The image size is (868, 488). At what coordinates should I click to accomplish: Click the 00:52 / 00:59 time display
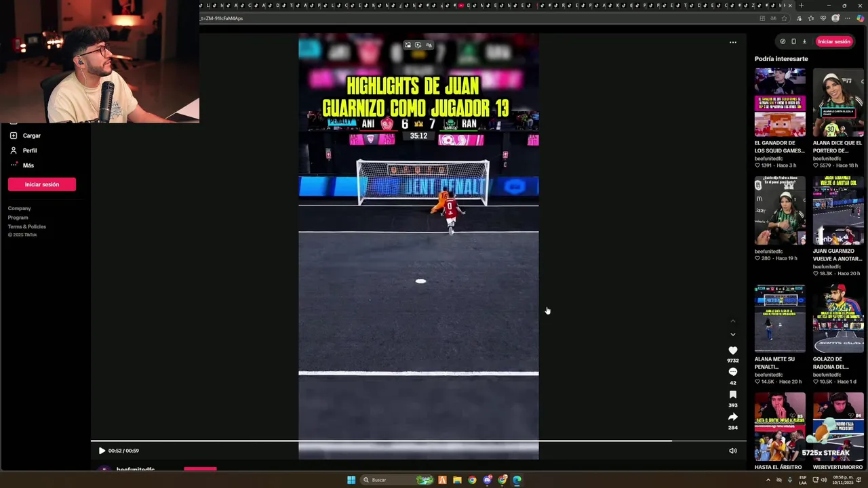pos(123,451)
